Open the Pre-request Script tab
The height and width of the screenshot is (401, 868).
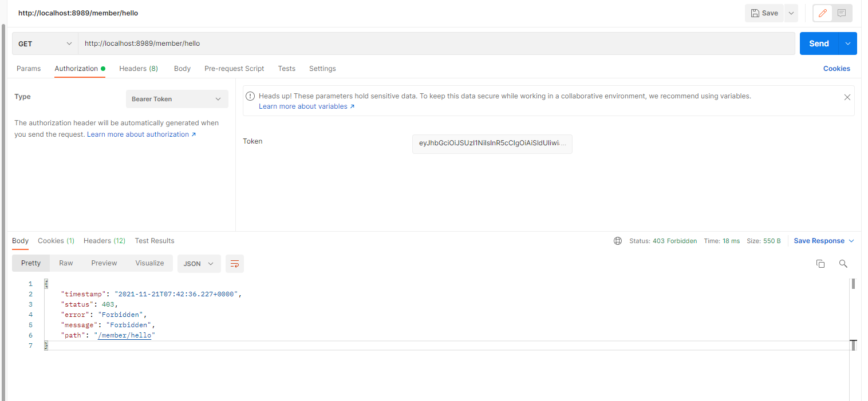point(234,69)
